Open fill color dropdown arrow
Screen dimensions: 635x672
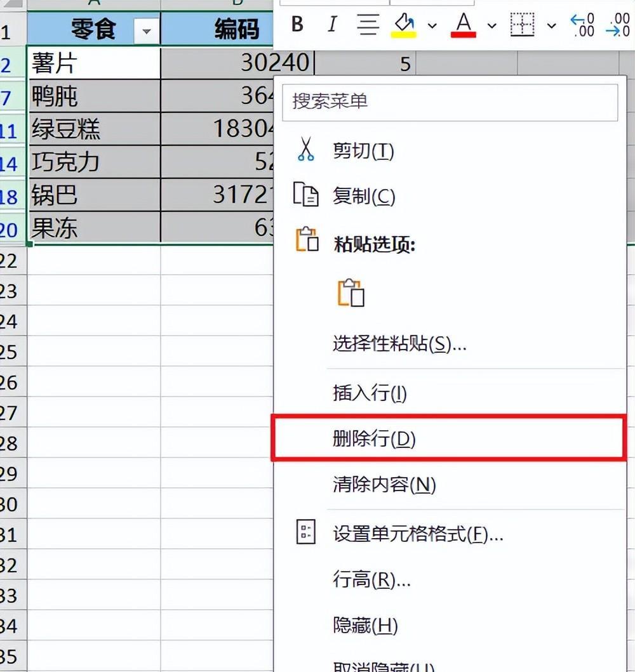point(432,26)
